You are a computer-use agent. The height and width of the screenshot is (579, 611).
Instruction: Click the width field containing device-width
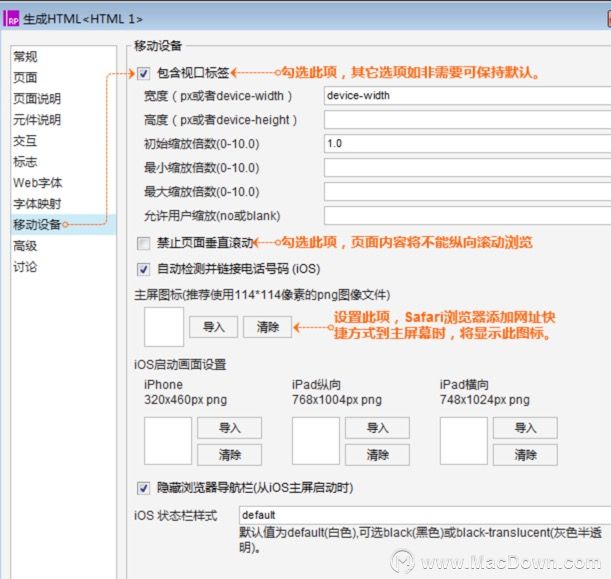coord(467,95)
